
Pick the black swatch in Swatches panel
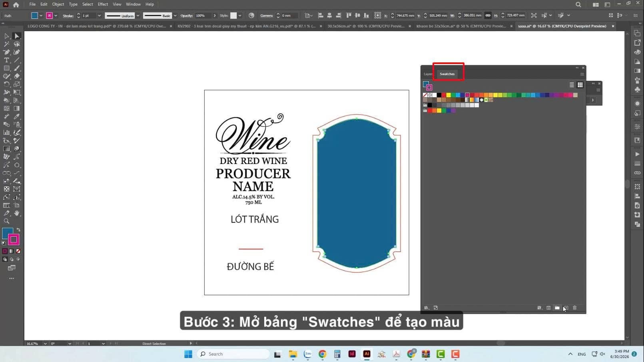click(439, 95)
